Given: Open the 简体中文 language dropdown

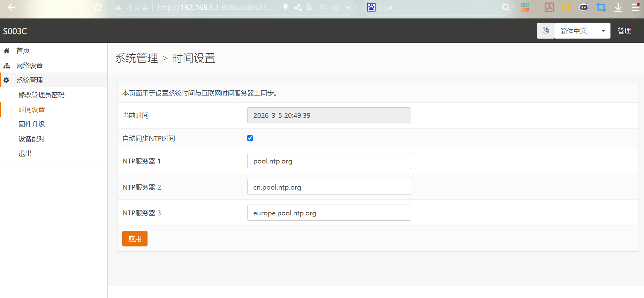Looking at the screenshot, I should [x=582, y=31].
